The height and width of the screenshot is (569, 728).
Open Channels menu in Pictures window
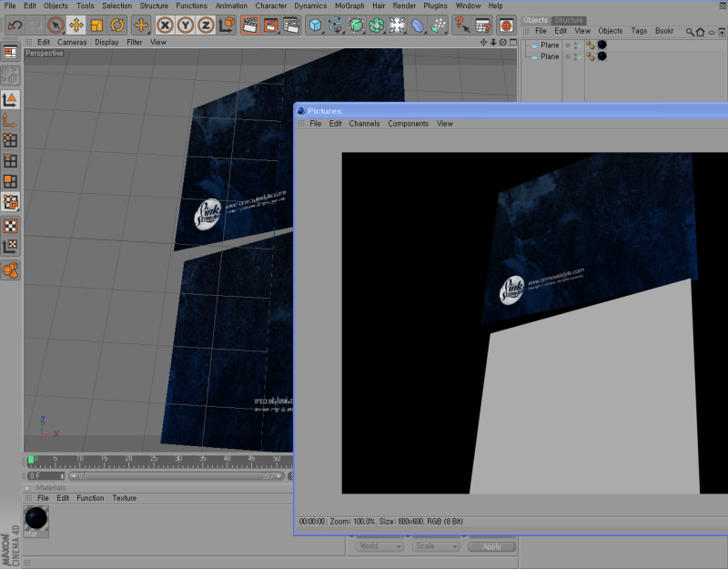coord(364,124)
